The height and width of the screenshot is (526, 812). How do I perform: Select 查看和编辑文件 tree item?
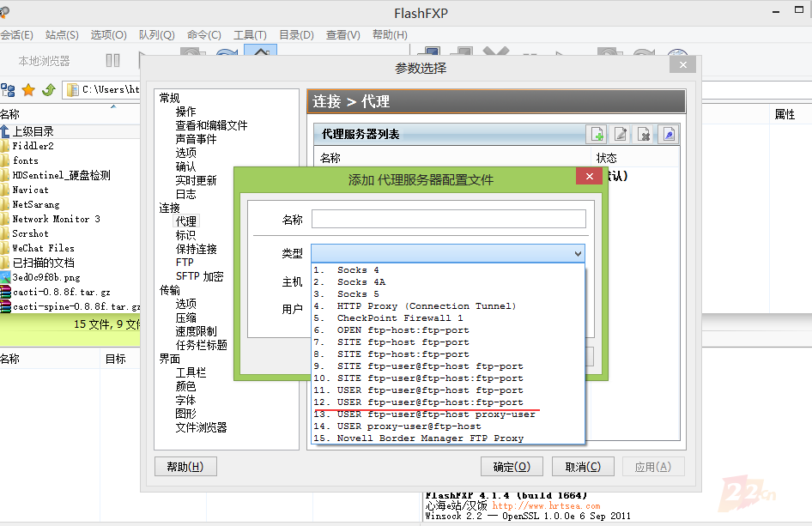(x=211, y=125)
